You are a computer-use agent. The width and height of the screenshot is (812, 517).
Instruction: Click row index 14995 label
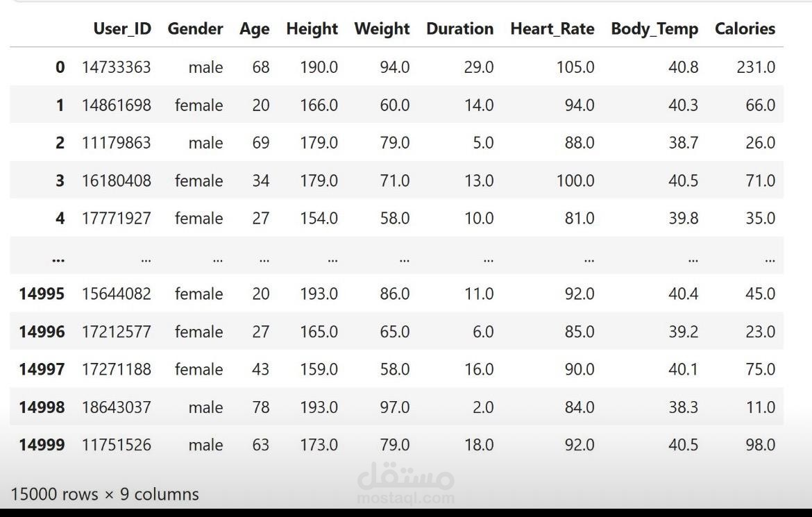tap(42, 294)
